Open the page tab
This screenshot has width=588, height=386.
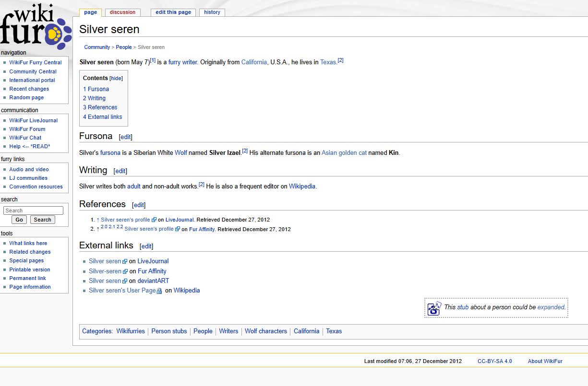point(90,12)
